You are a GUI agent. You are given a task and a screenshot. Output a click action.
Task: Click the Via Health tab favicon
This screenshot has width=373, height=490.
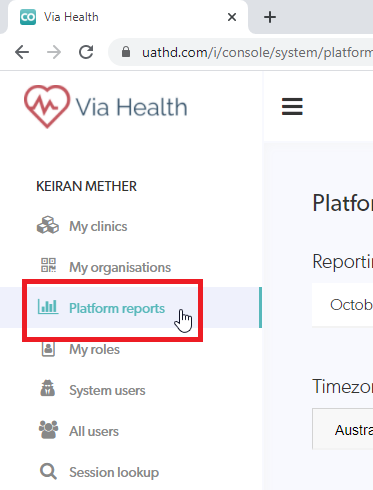pyautogui.click(x=28, y=17)
